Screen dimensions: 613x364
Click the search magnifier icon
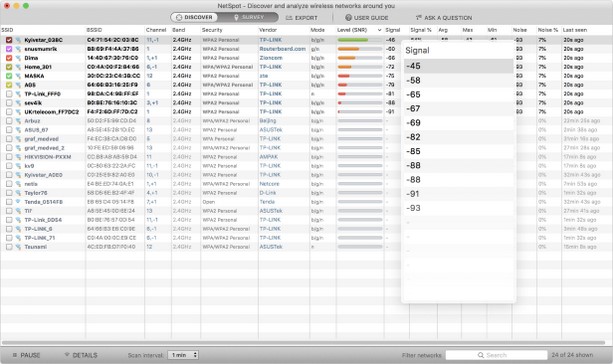click(x=480, y=355)
